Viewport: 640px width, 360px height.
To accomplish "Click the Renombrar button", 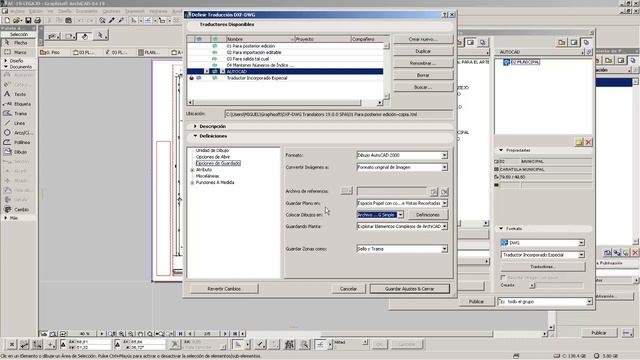I will click(423, 63).
